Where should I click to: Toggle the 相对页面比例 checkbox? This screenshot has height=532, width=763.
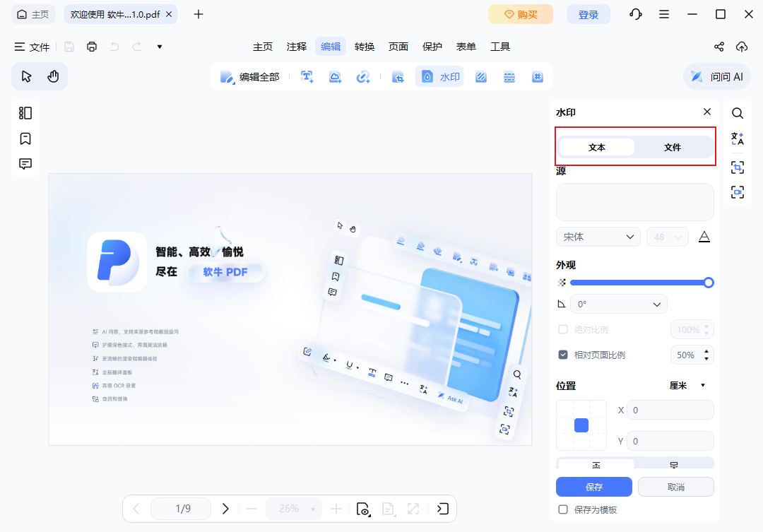pos(563,355)
